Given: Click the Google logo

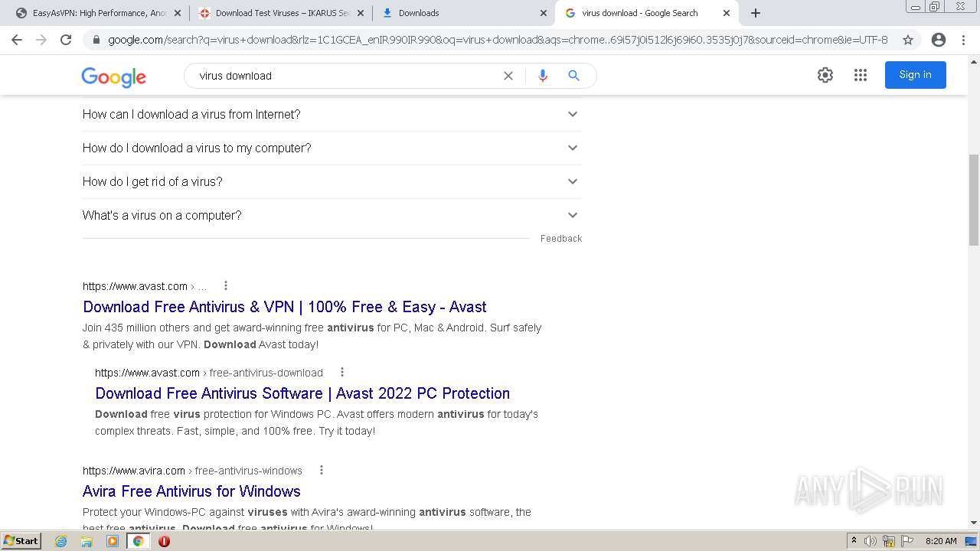Looking at the screenshot, I should pyautogui.click(x=113, y=77).
